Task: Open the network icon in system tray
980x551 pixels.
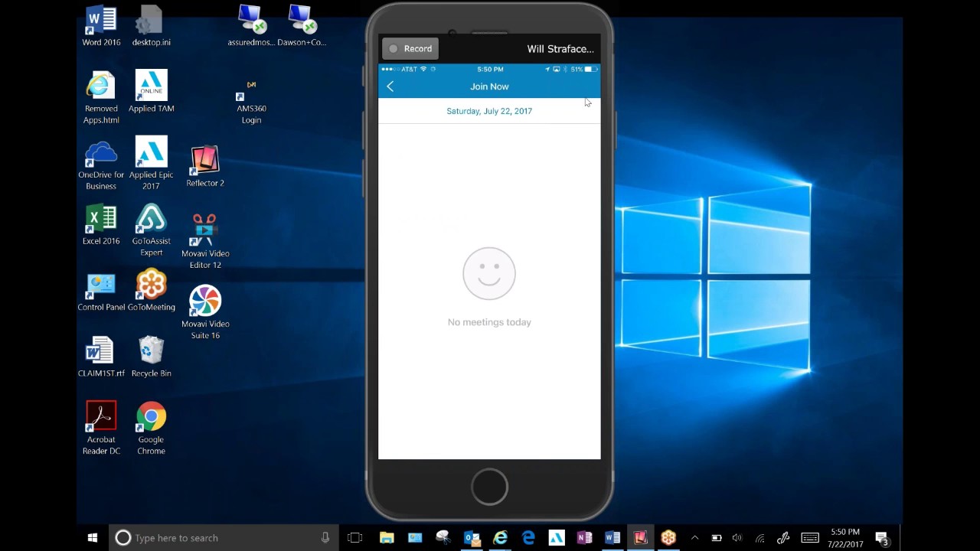Action: coord(759,538)
